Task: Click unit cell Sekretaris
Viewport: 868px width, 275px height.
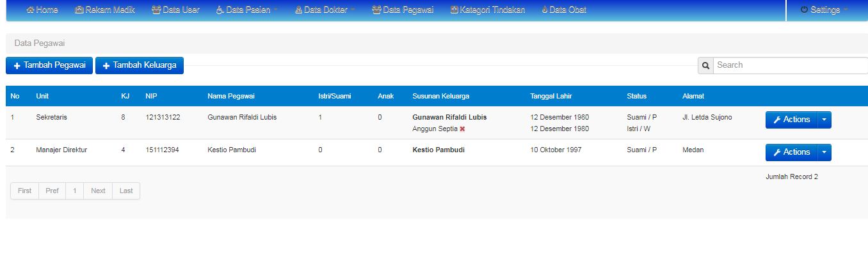Action: pos(51,117)
